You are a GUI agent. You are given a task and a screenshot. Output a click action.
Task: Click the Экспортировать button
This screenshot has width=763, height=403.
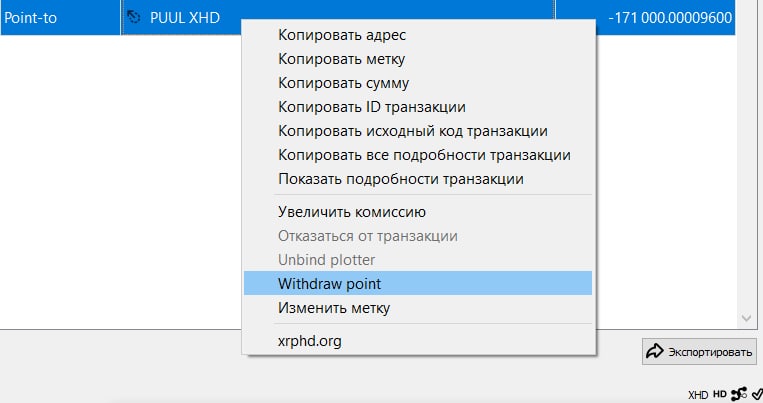pos(699,352)
